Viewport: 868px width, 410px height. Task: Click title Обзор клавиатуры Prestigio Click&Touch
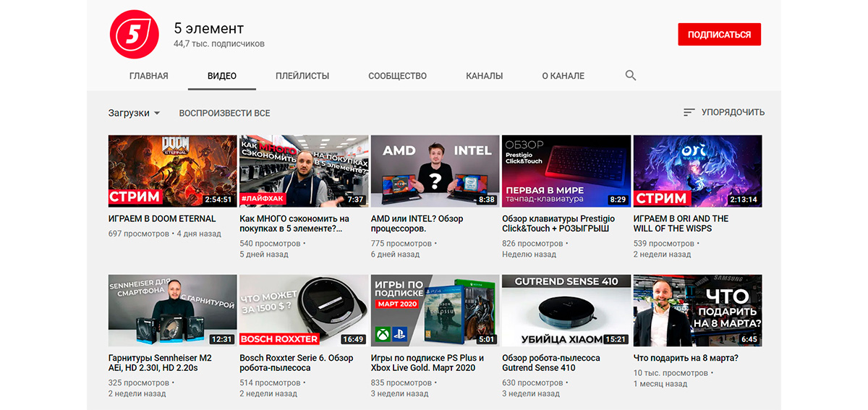coord(558,223)
